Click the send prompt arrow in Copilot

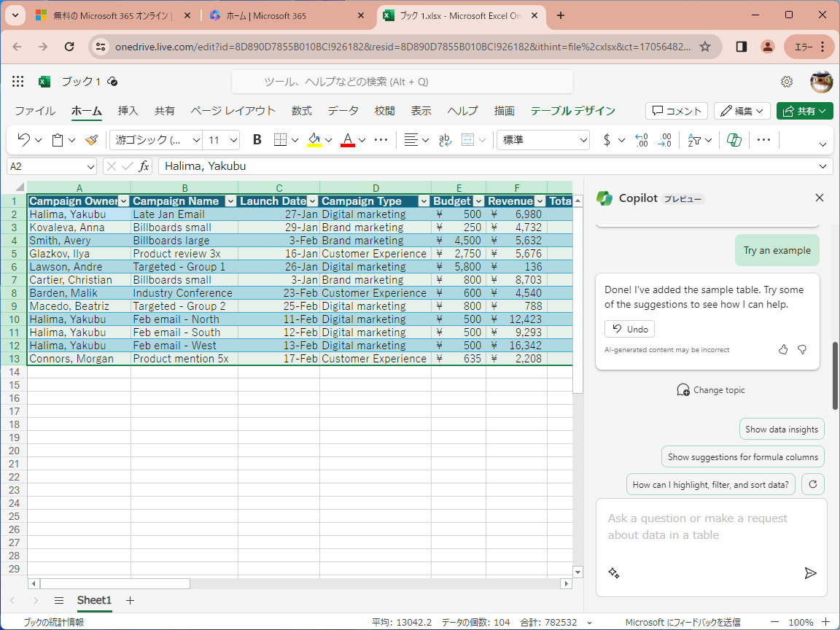810,573
